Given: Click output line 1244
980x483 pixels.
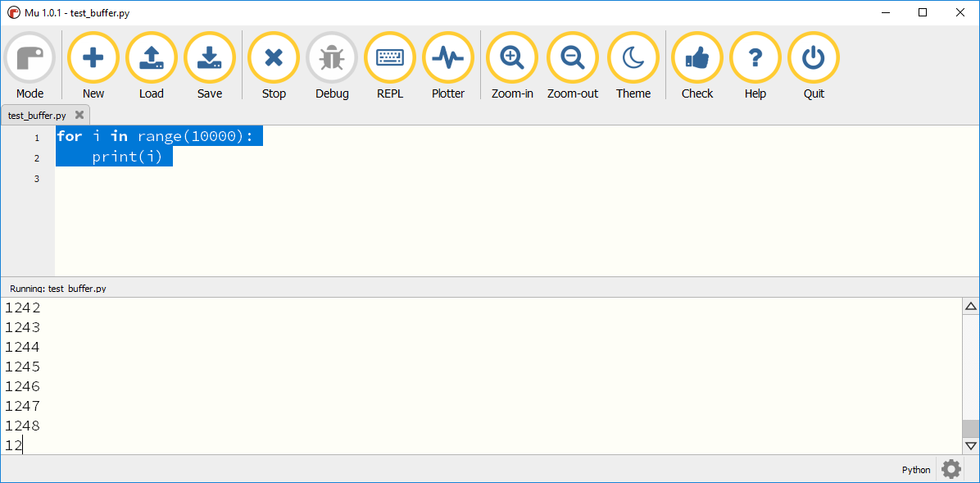Looking at the screenshot, I should click(22, 347).
